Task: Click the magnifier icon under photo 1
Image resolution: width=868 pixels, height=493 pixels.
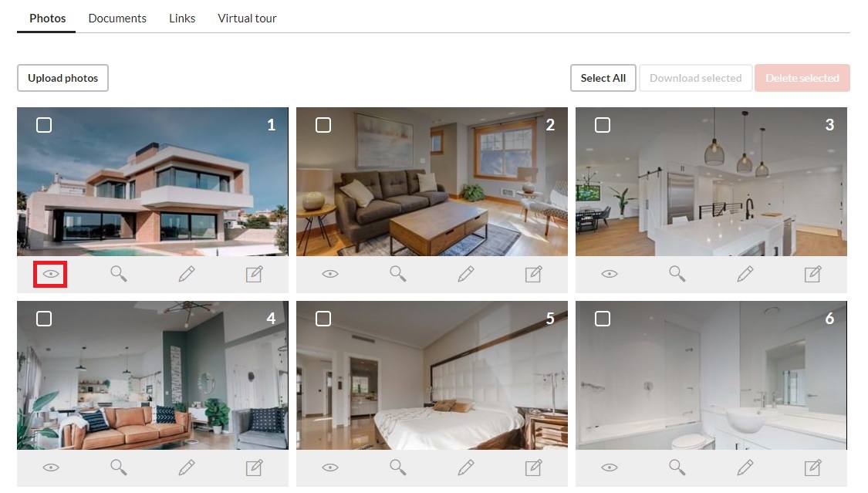Action: pyautogui.click(x=119, y=274)
